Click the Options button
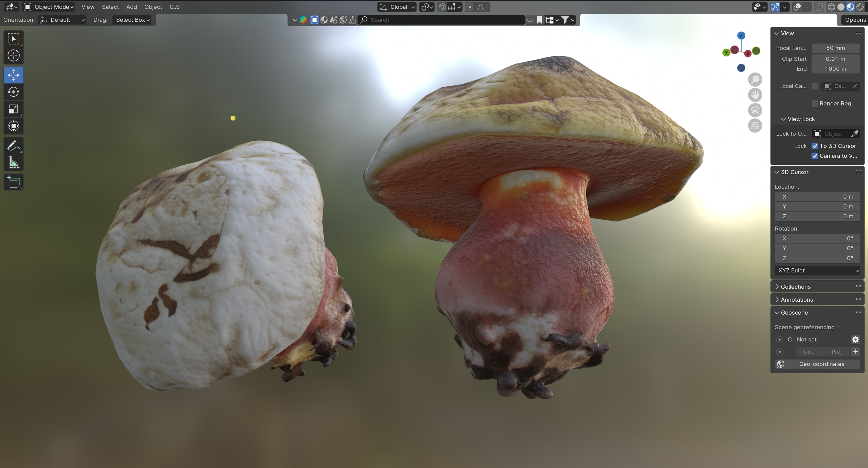This screenshot has width=868, height=468. pos(855,20)
